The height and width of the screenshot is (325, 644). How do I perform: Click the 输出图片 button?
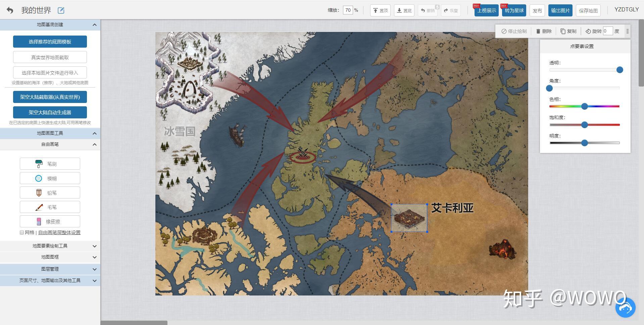pos(560,10)
